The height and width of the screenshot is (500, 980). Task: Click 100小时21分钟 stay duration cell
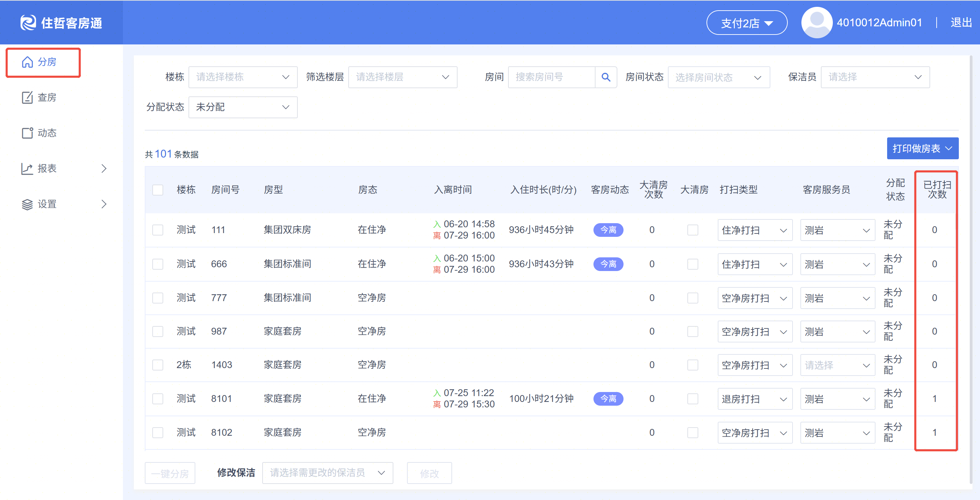point(541,399)
